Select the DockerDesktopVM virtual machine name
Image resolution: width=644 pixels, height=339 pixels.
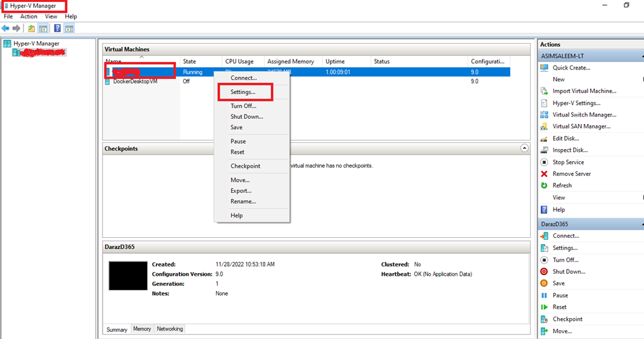click(135, 81)
